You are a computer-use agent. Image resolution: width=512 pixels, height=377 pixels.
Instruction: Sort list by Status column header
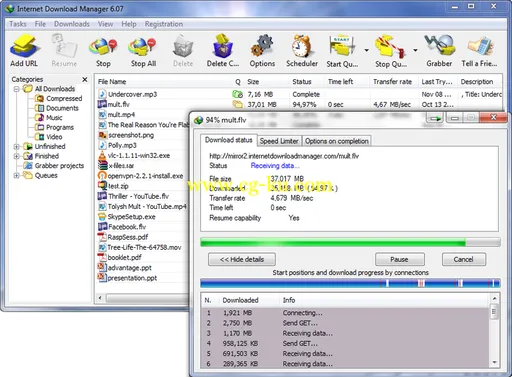[306, 82]
